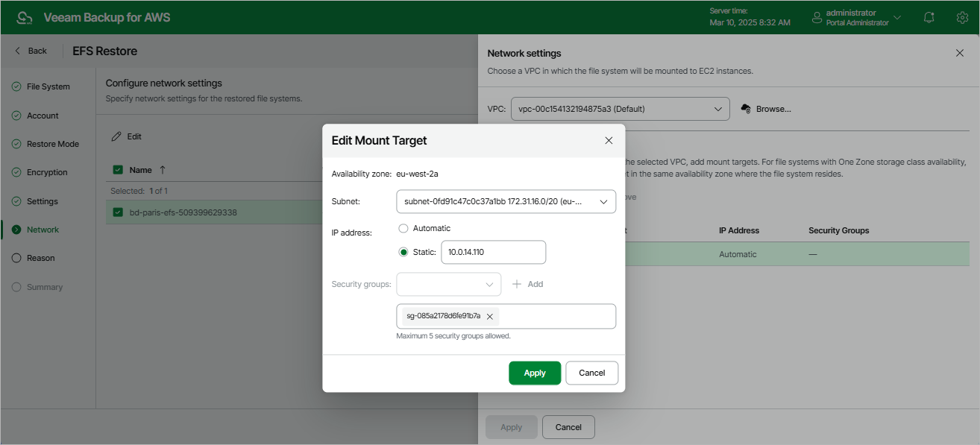980x445 pixels.
Task: Close the Edit Mount Target dialog
Action: click(609, 140)
